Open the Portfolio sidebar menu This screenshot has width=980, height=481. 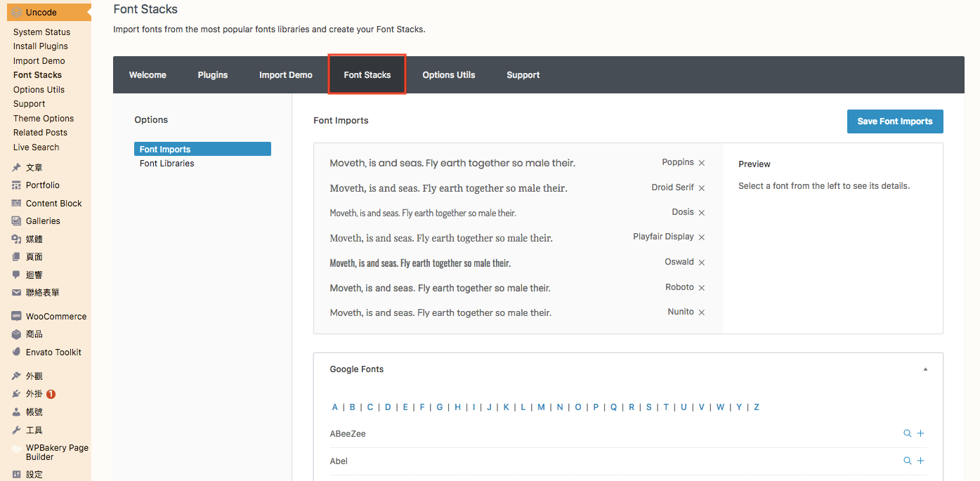(x=42, y=185)
